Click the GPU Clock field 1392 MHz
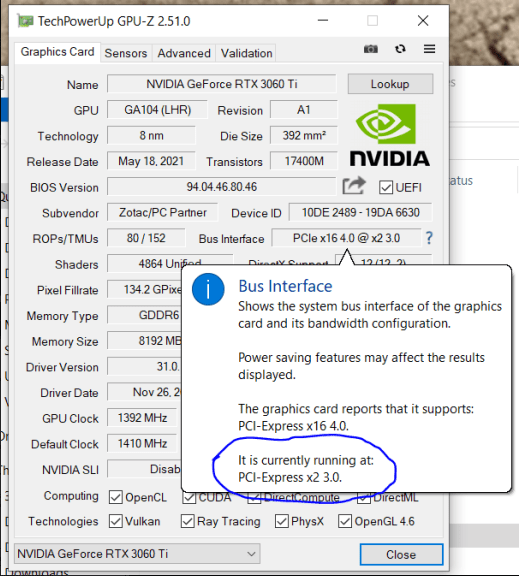519x576 pixels. click(x=142, y=418)
